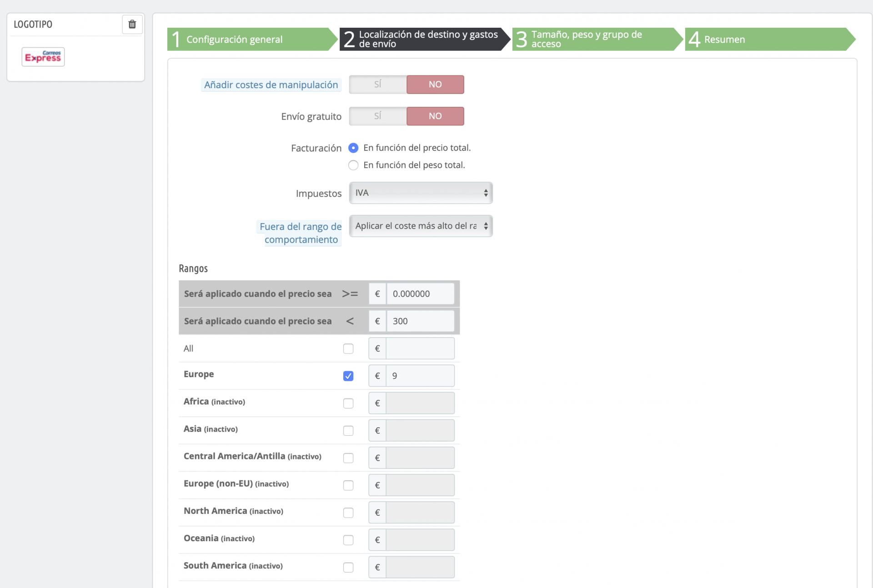The image size is (873, 588).
Task: Click the upper price limit field 300
Action: click(x=420, y=321)
